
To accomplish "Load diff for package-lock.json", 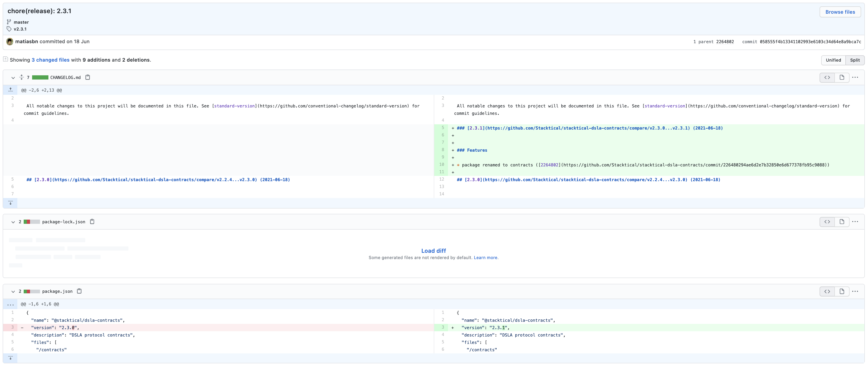I will tap(433, 251).
